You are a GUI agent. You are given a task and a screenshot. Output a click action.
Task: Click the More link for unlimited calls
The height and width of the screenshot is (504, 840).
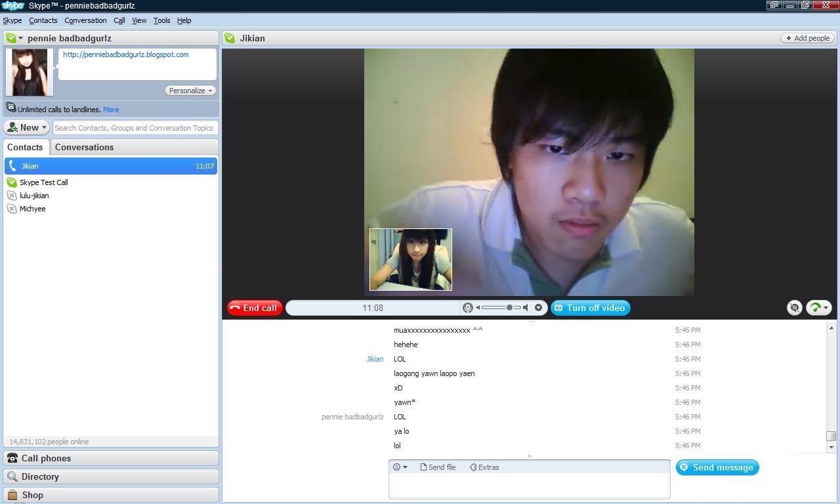click(111, 110)
